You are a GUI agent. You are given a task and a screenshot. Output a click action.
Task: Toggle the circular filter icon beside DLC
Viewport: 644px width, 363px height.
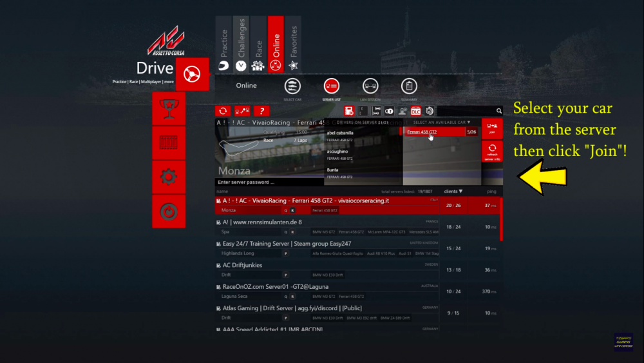click(x=429, y=111)
